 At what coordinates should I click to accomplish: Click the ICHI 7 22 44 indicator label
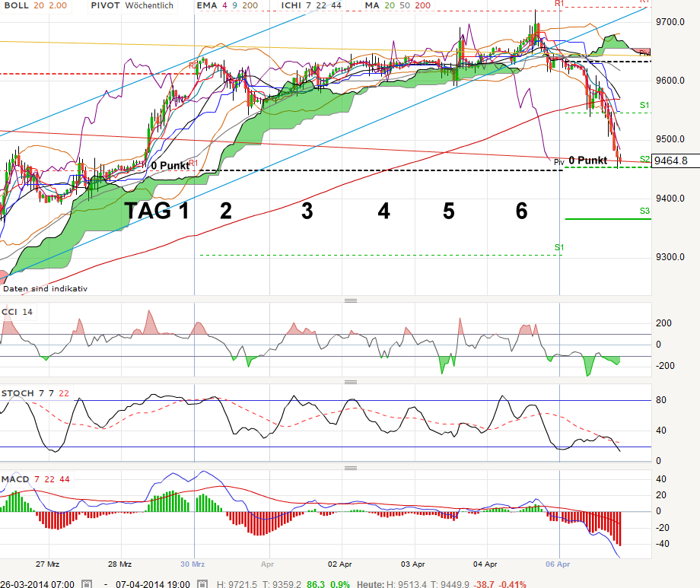[311, 5]
